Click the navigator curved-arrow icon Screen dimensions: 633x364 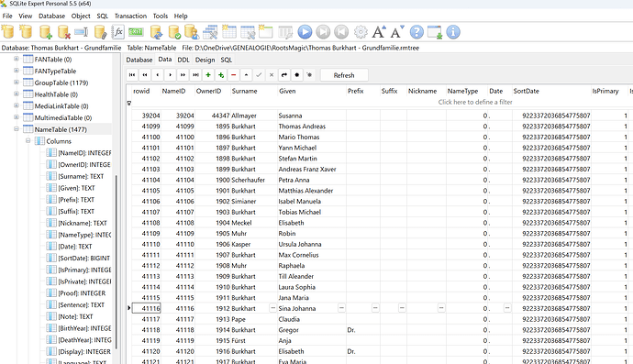[284, 75]
